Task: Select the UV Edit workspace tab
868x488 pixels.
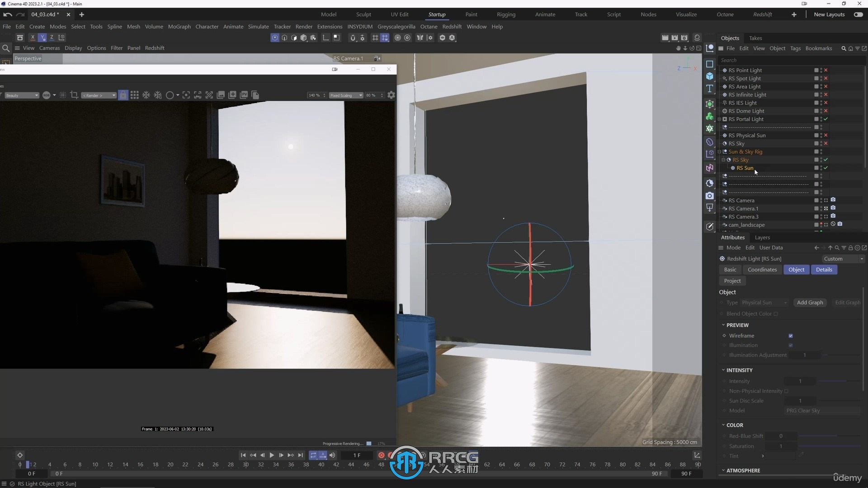Action: point(400,14)
